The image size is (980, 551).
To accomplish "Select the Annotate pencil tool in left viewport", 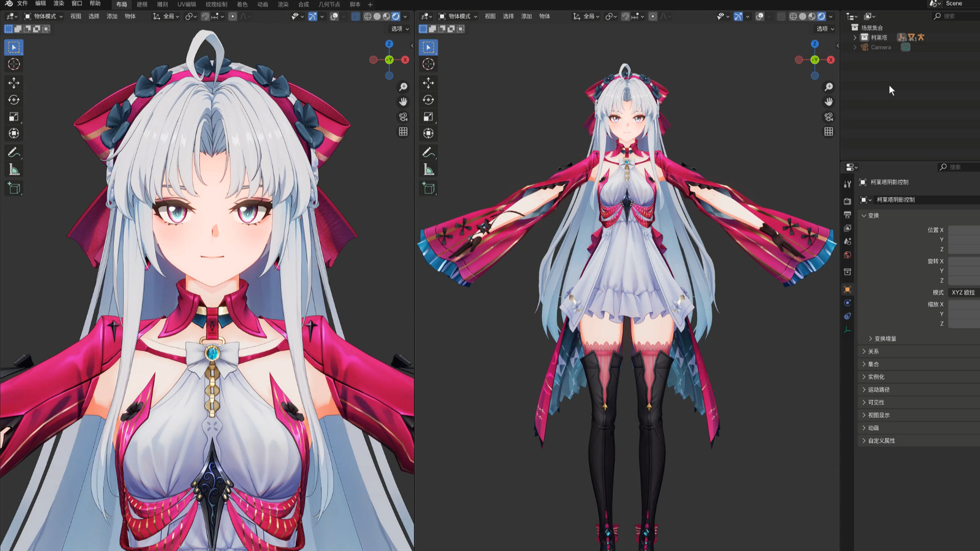I will (14, 152).
